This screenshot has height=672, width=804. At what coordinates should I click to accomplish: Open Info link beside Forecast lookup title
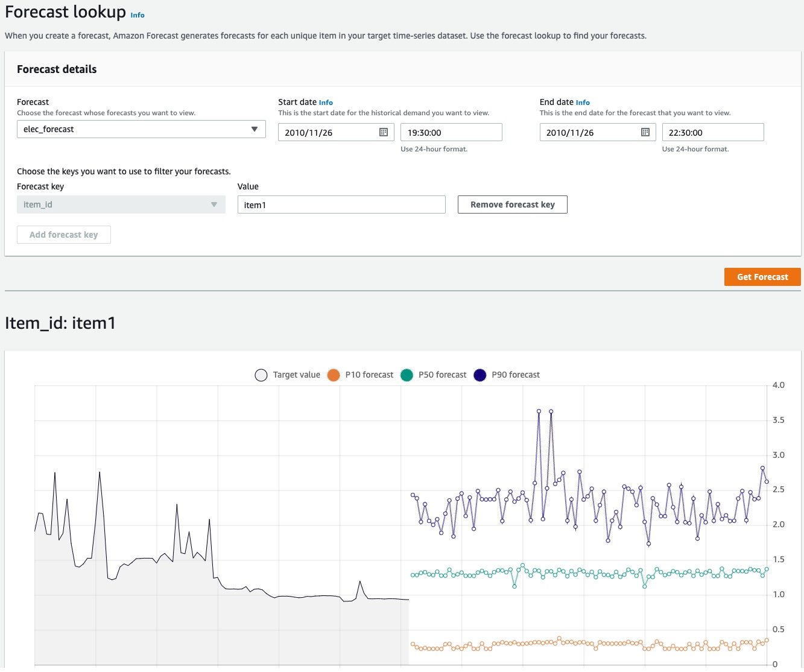138,15
